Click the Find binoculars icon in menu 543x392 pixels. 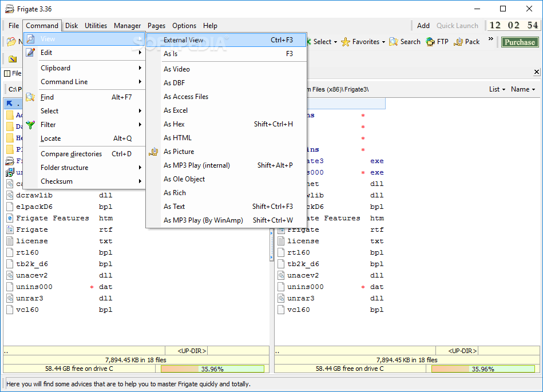30,97
